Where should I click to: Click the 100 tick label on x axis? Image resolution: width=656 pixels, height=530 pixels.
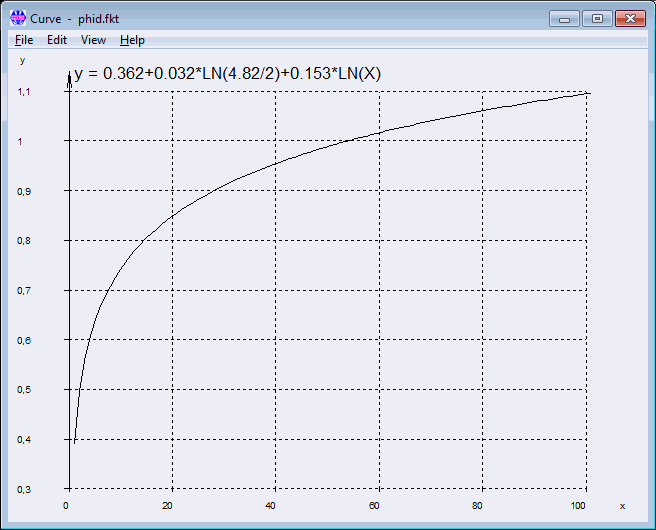(585, 505)
